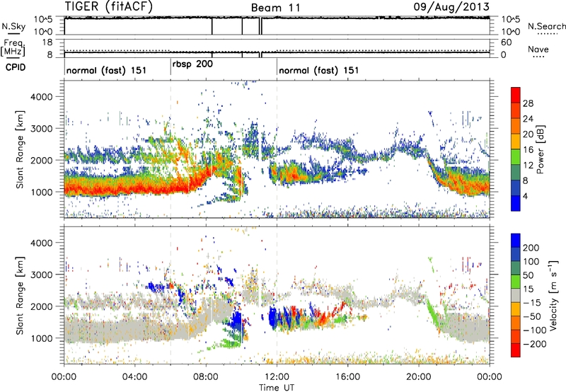
Task: Click the -200 tick on Velocity colorbar
Action: coord(534,344)
